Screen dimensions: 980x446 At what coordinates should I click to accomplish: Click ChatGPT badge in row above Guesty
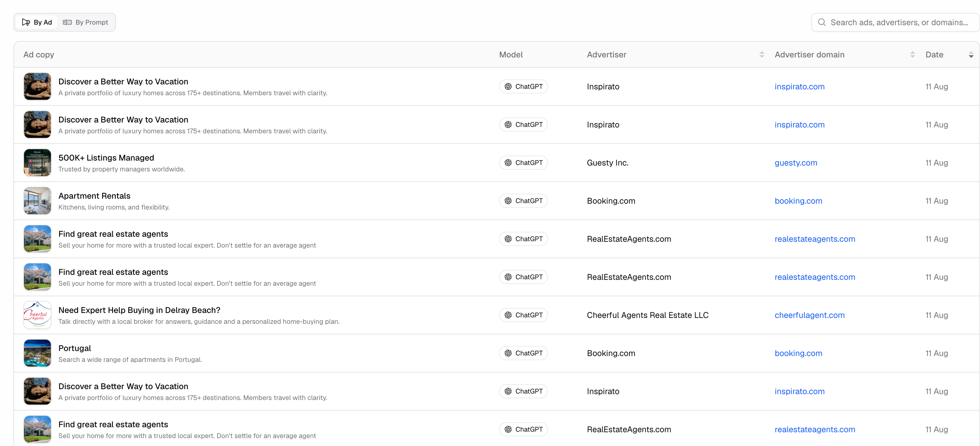pyautogui.click(x=523, y=125)
